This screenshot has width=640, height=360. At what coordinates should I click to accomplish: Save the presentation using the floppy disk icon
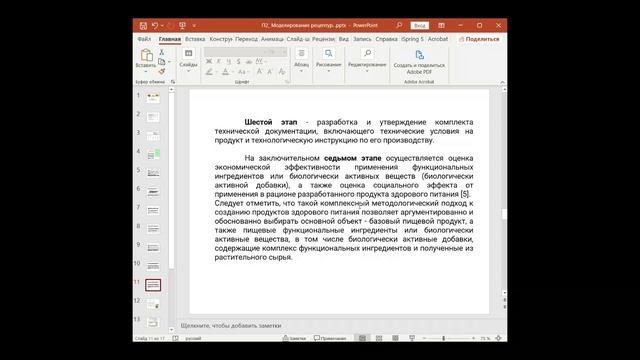(x=143, y=26)
